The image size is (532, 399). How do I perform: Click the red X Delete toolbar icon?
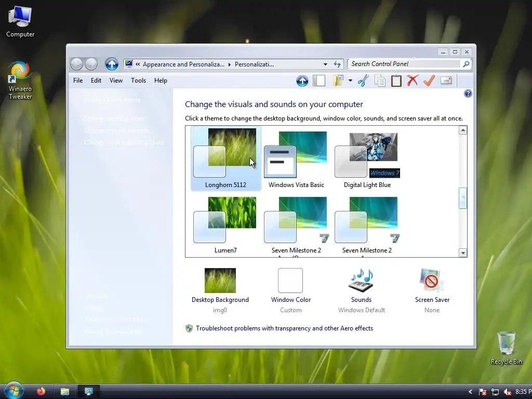413,81
